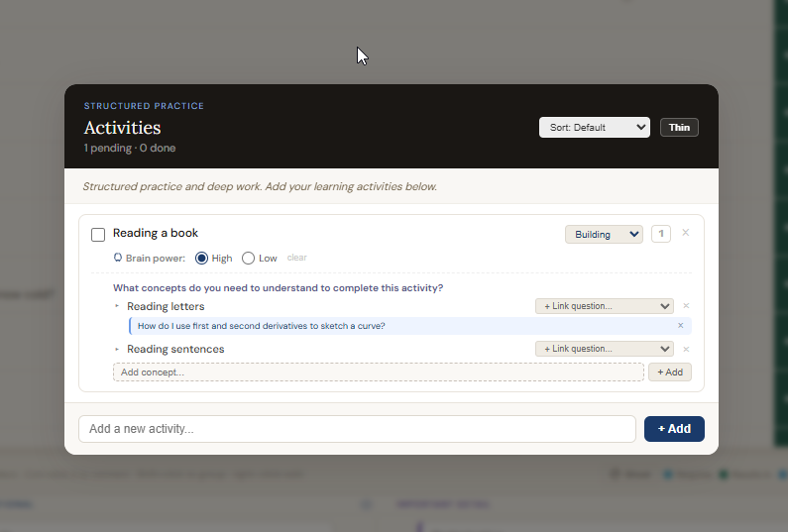This screenshot has height=532, width=788.
Task: Unlink the derivatives question from concept
Action: pos(680,326)
